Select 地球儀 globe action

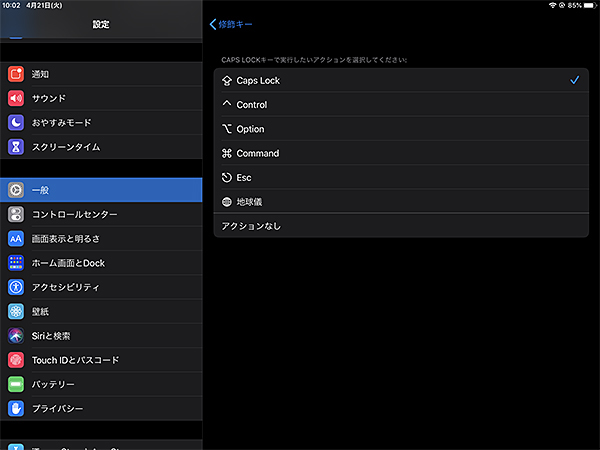coord(400,202)
